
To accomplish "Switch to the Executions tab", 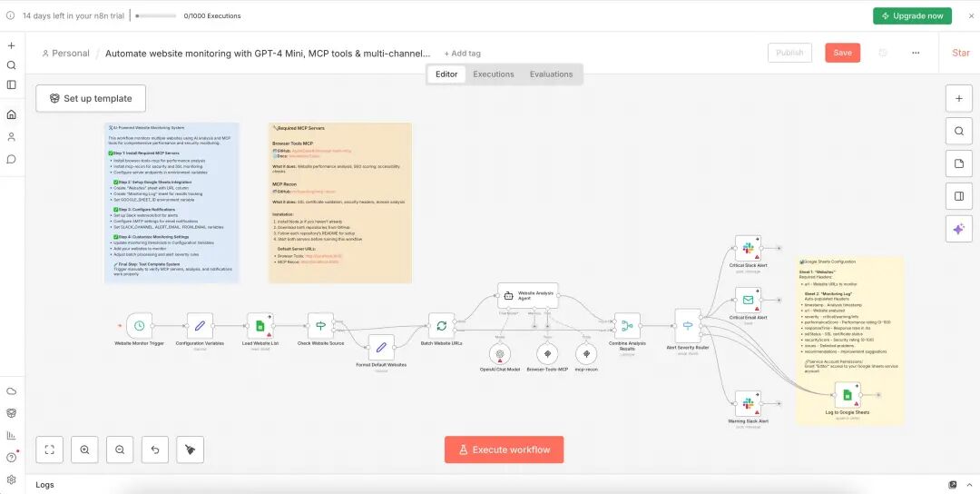I will pyautogui.click(x=493, y=74).
